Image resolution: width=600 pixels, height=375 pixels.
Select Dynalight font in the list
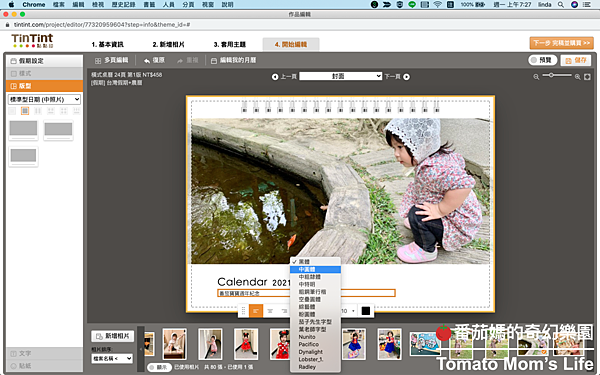[x=315, y=352]
